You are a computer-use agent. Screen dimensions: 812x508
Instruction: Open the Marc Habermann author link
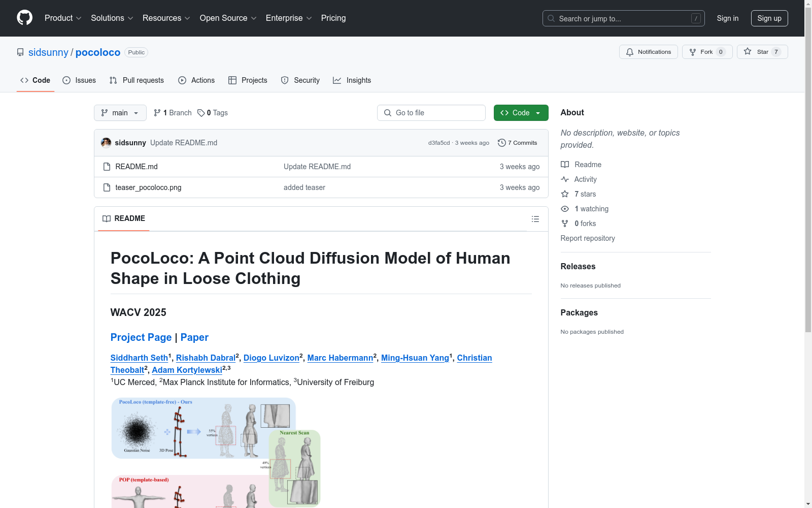pos(340,358)
